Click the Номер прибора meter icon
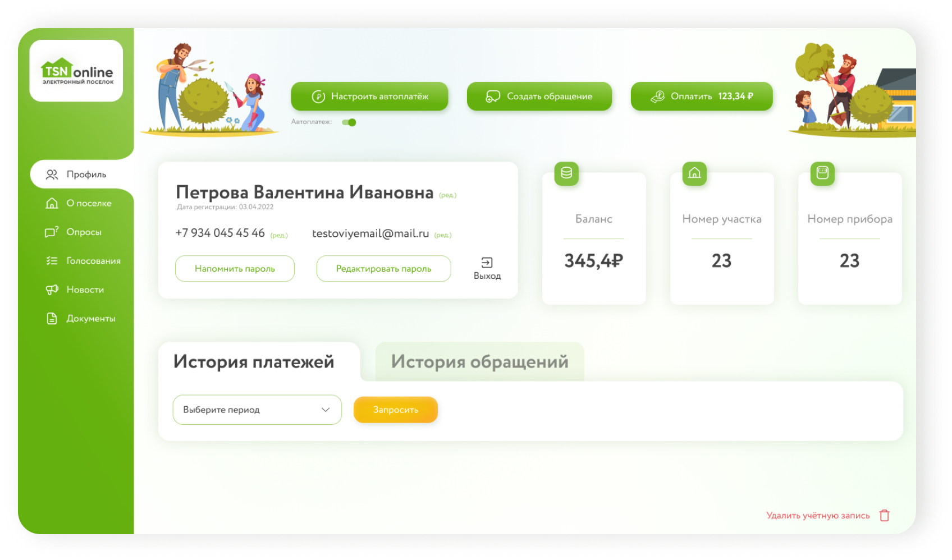The height and width of the screenshot is (560, 952). click(822, 173)
